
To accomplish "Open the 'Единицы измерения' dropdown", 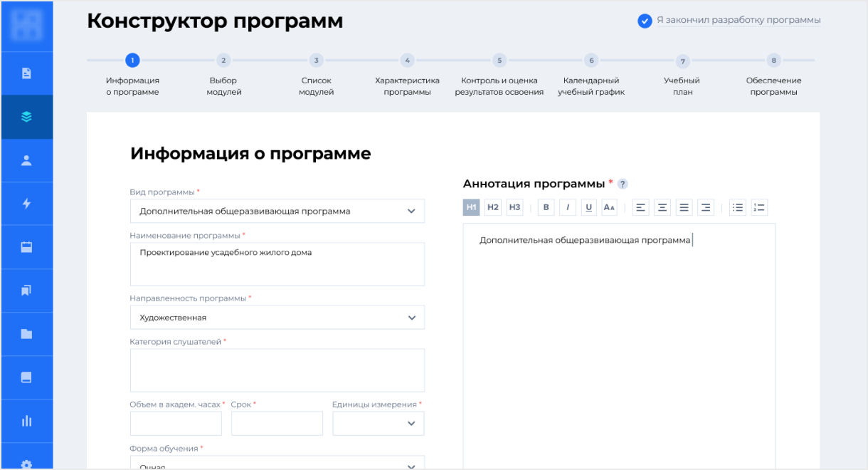I will [379, 423].
